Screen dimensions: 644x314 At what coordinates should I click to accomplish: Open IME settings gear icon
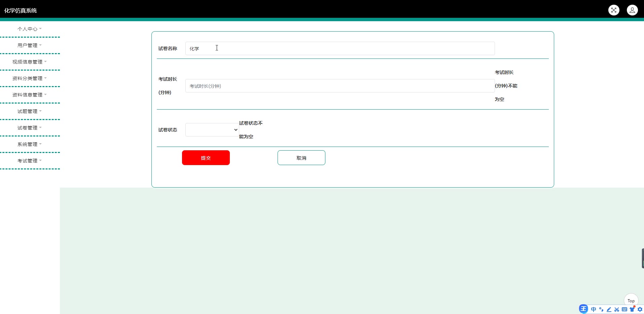[x=640, y=309]
